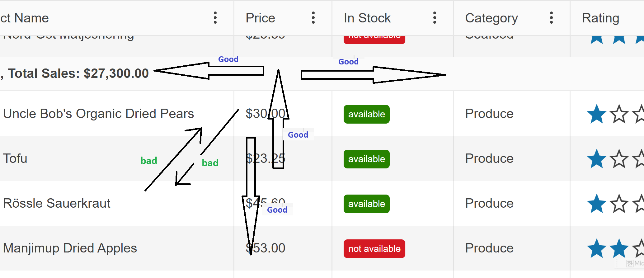Image resolution: width=644 pixels, height=278 pixels.
Task: Sort by Price column header
Action: (260, 18)
